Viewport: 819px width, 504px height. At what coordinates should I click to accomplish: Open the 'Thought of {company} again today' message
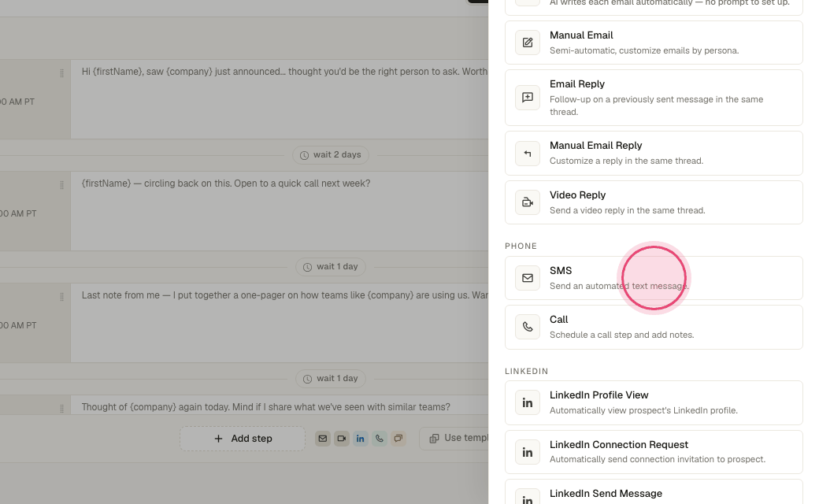click(x=280, y=406)
